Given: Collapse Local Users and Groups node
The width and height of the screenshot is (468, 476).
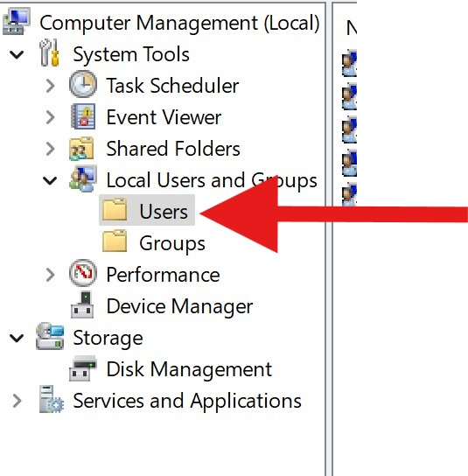Looking at the screenshot, I should pos(50,180).
